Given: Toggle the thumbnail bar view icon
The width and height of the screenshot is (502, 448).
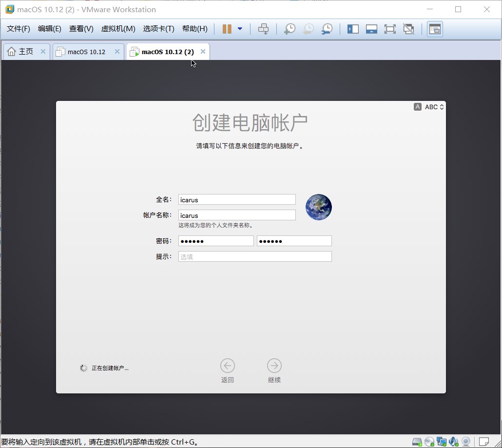Looking at the screenshot, I should click(371, 29).
